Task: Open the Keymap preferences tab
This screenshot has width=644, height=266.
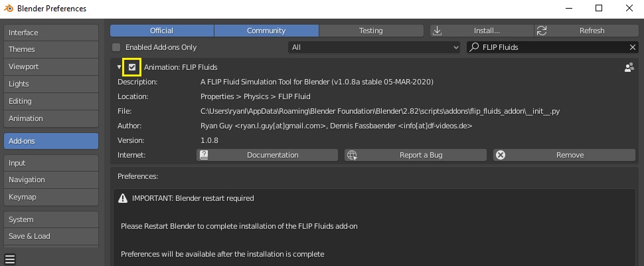Action: click(51, 197)
